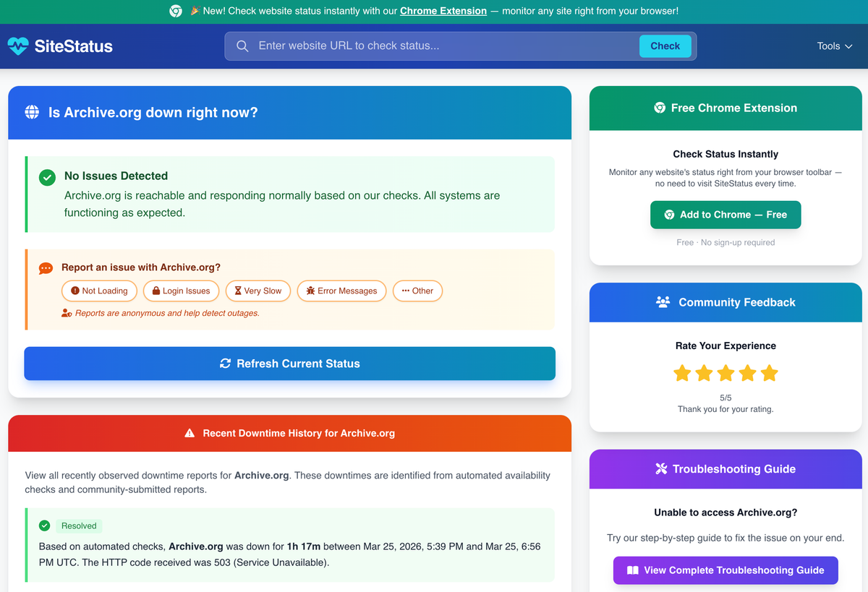This screenshot has width=868, height=592.
Task: Click the SiteStatus brand name
Action: tap(74, 47)
